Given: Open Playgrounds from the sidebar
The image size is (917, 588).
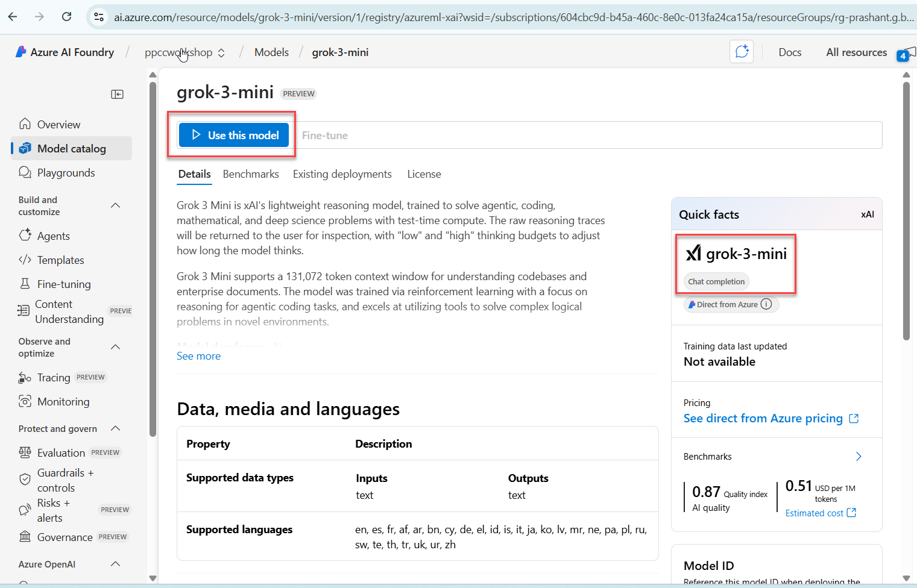Looking at the screenshot, I should point(66,173).
